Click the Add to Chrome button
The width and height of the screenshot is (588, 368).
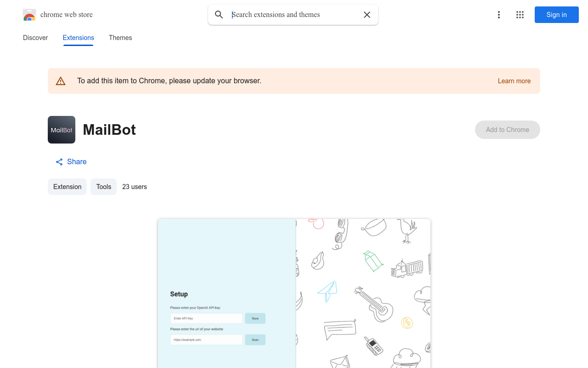(x=508, y=130)
